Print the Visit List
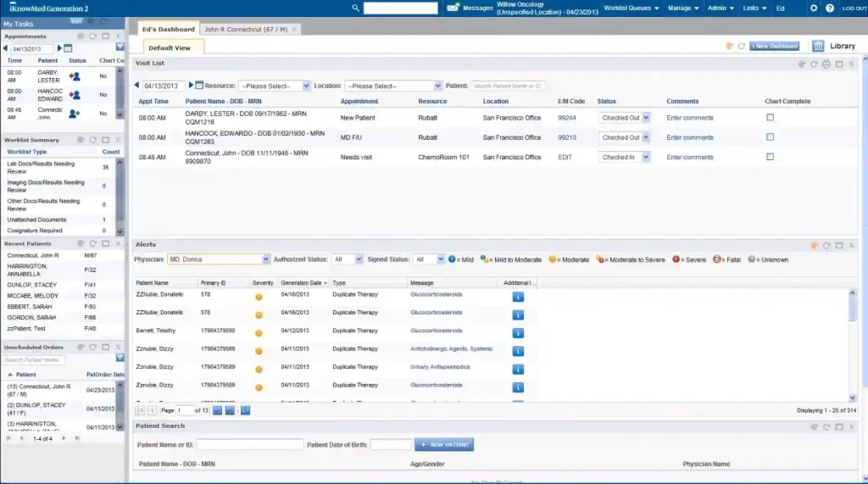 [x=826, y=64]
